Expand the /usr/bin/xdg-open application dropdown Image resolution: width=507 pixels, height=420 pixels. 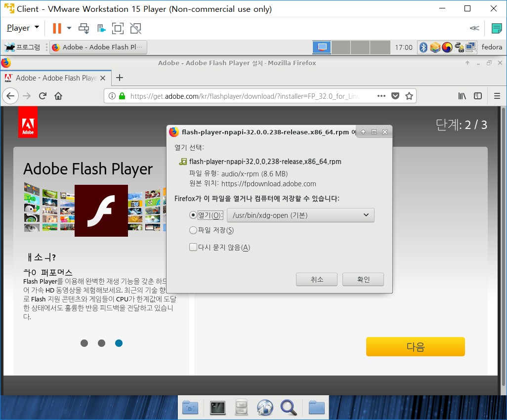(x=301, y=215)
